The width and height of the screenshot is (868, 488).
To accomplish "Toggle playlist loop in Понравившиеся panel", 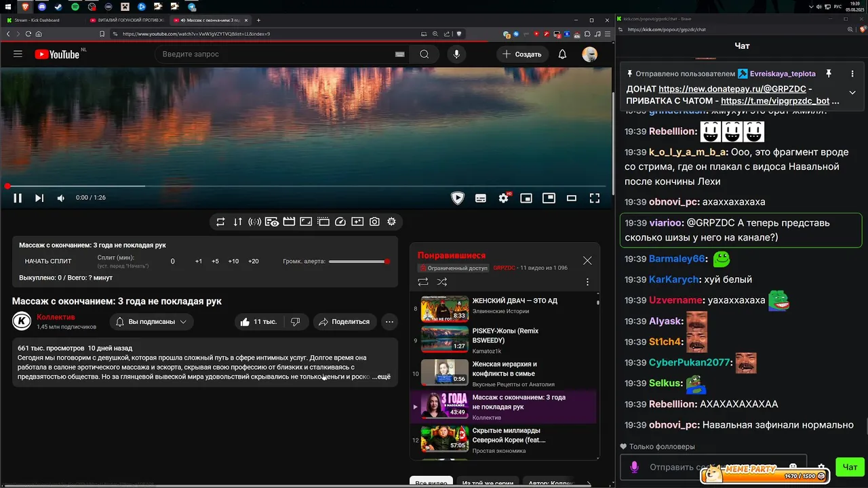I will pyautogui.click(x=423, y=282).
